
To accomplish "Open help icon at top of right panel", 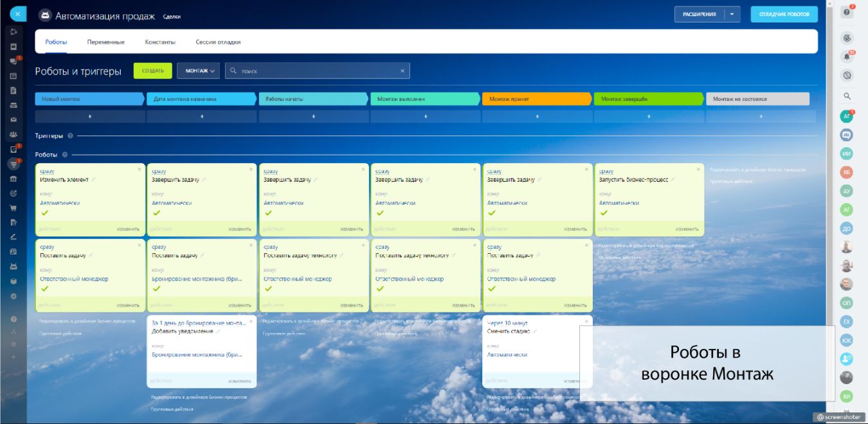I will click(x=847, y=12).
